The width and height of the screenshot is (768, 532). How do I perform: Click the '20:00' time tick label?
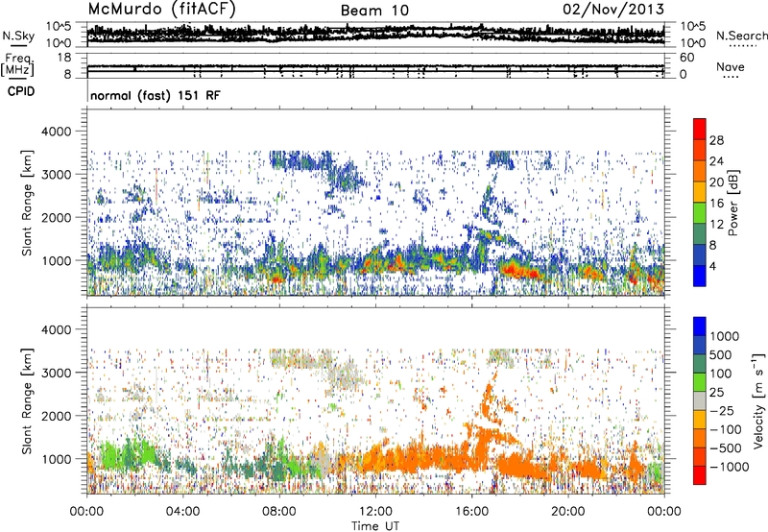tap(567, 512)
